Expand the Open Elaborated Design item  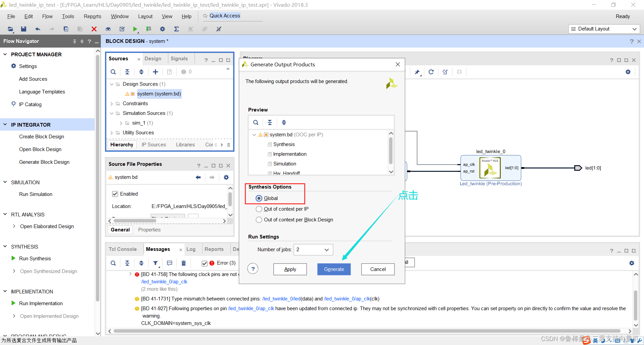[x=14, y=226]
